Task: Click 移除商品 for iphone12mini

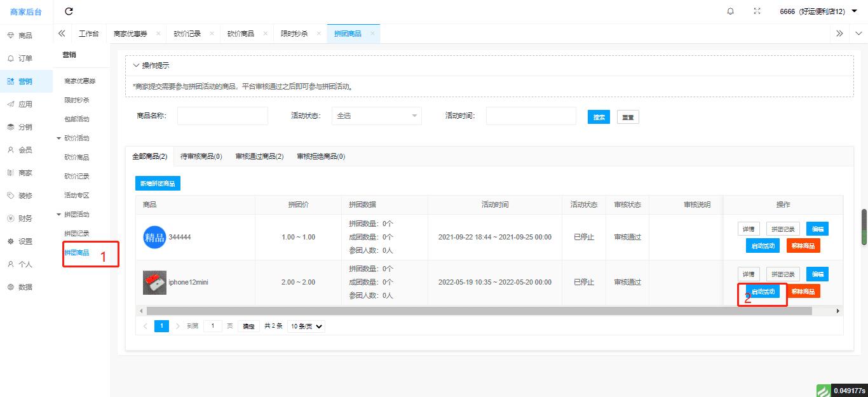Action: click(x=803, y=292)
